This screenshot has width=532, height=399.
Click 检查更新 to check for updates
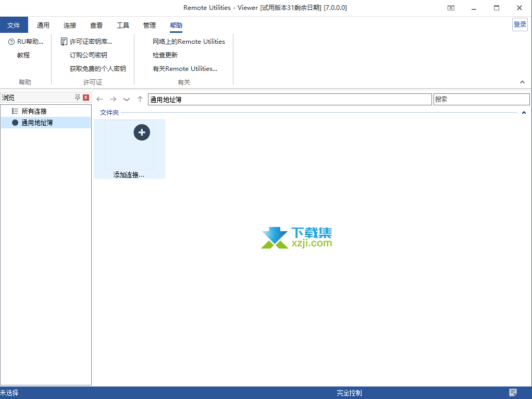165,55
